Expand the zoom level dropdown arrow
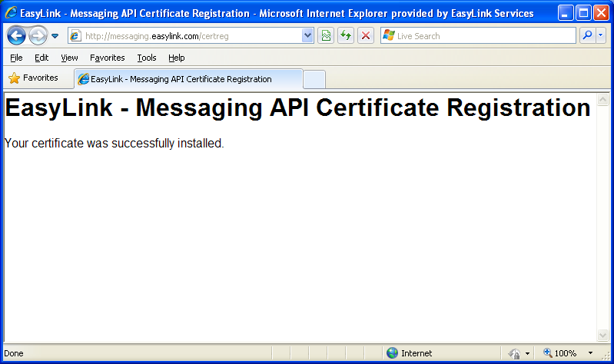Viewport: 614px width, 364px height. [590, 353]
